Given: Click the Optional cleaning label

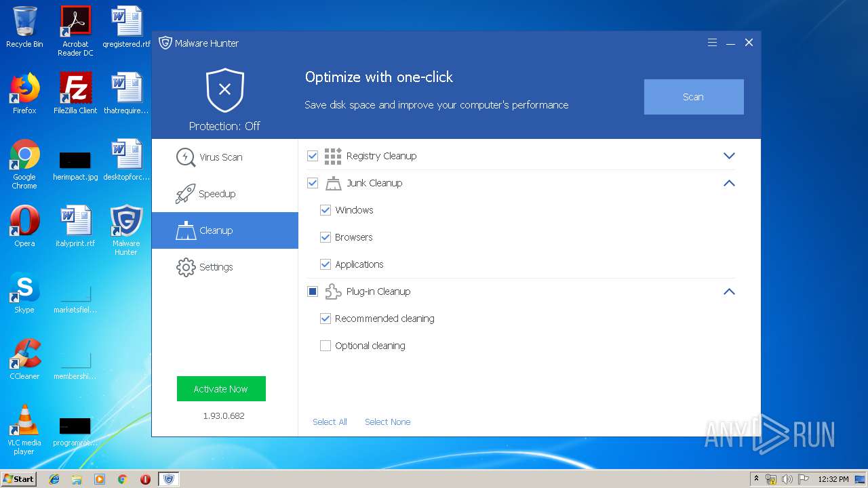Looking at the screenshot, I should (370, 346).
